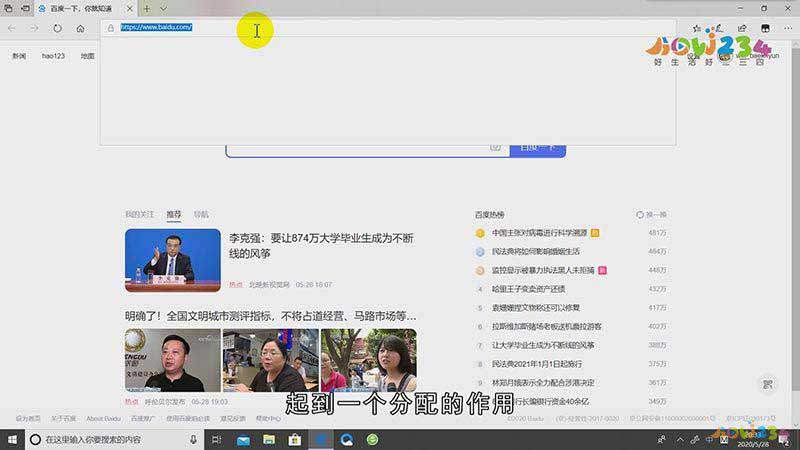Viewport: 800px width, 450px height.
Task: Launch the Mail app from taskbar
Action: 243,439
